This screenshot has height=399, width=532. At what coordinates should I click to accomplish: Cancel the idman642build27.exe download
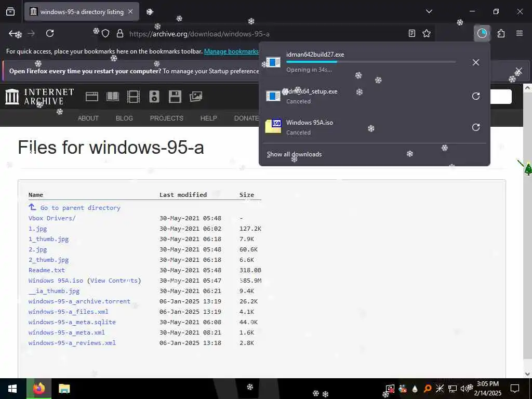pos(476,62)
